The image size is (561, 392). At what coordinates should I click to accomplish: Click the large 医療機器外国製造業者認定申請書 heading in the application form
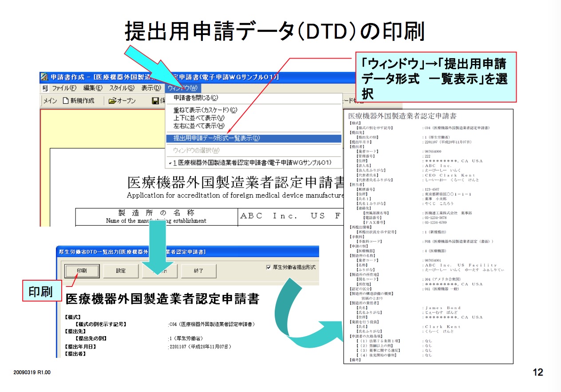pyautogui.click(x=236, y=183)
